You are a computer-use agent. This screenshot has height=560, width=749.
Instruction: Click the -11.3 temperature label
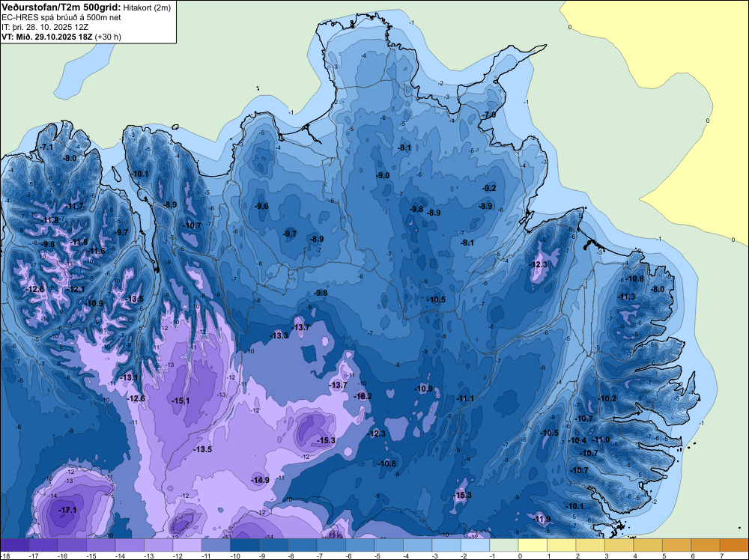click(626, 297)
